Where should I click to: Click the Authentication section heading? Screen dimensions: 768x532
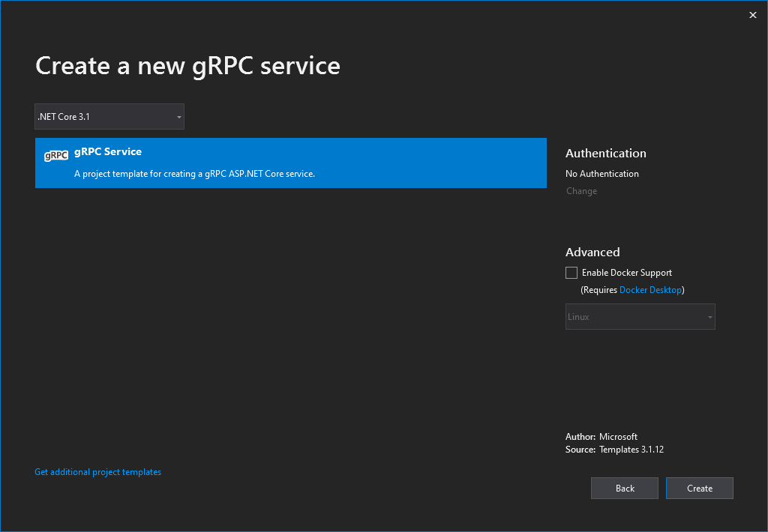click(x=606, y=153)
